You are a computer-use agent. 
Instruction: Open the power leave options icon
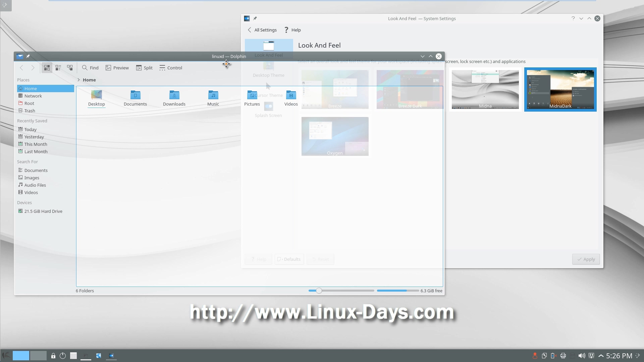click(63, 356)
